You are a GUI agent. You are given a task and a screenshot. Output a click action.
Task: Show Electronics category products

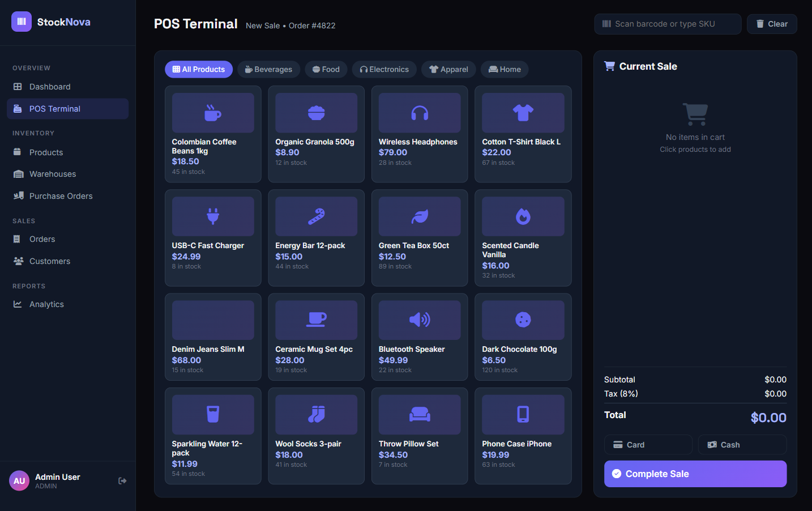tap(384, 69)
